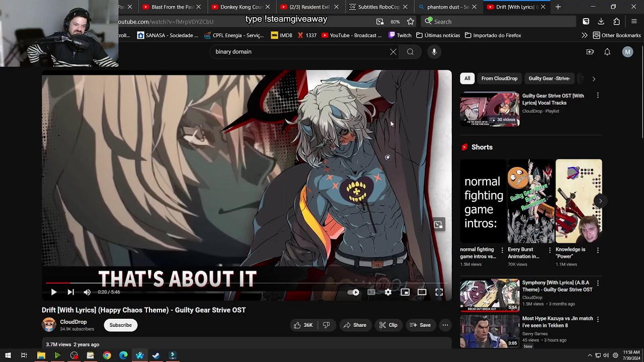Image resolution: width=644 pixels, height=362 pixels.
Task: Toggle closed captions in player
Action: 371,292
